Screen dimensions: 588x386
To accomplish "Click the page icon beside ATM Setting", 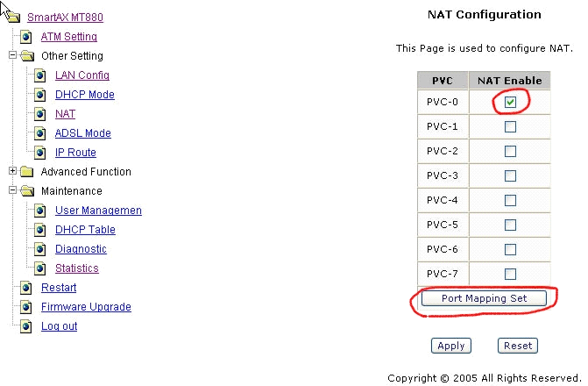I will (x=26, y=37).
